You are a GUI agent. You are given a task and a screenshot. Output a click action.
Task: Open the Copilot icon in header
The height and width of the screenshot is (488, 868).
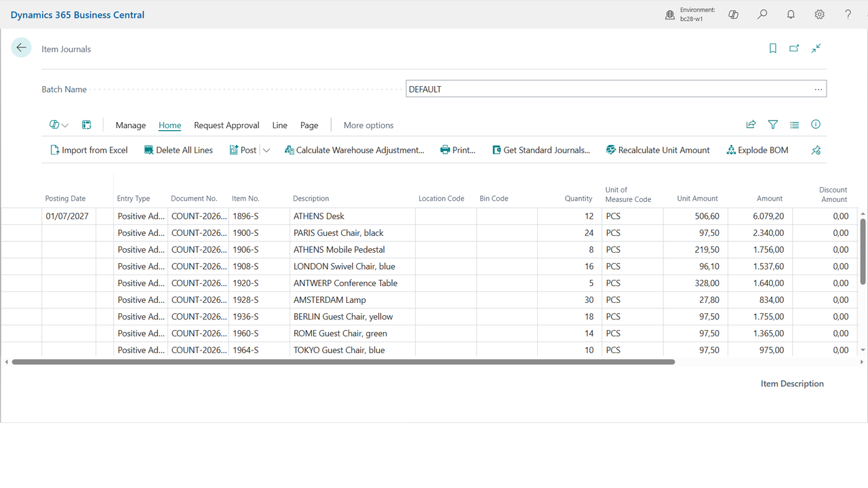coord(733,14)
